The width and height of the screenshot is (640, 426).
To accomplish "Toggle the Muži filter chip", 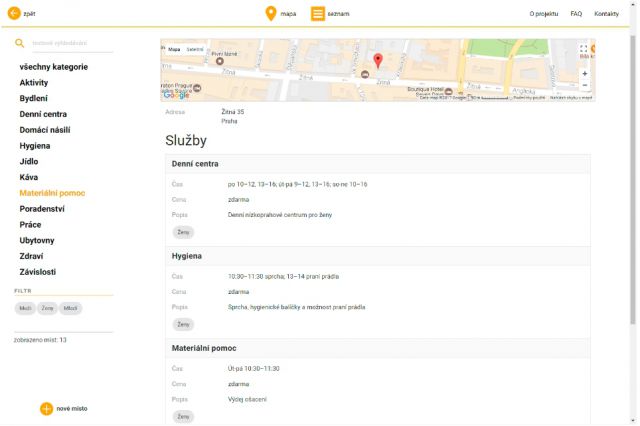I will click(25, 308).
